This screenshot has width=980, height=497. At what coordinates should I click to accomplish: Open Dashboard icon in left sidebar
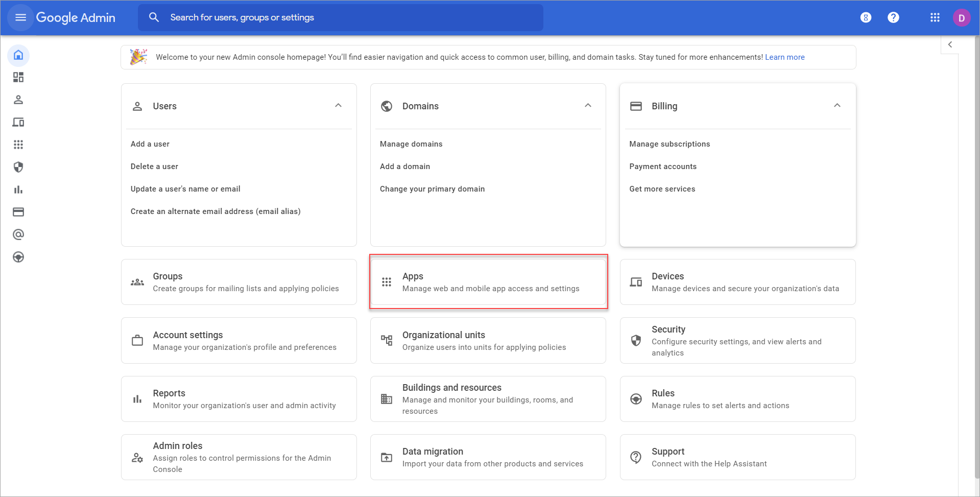click(18, 77)
